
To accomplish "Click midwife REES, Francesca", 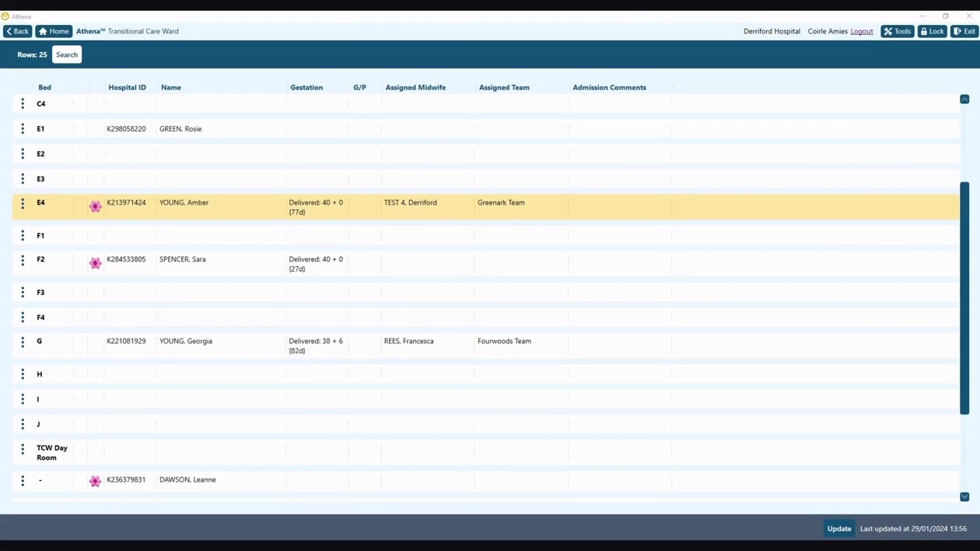I will (x=409, y=341).
